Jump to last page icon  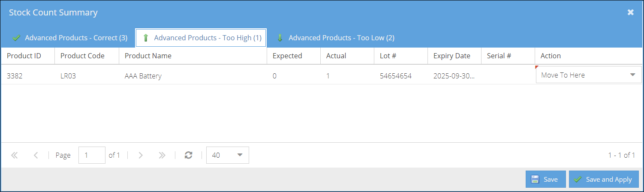click(162, 155)
